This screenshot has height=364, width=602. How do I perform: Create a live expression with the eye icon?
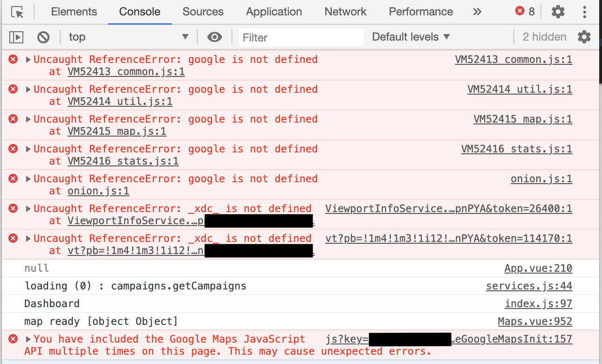pos(215,37)
